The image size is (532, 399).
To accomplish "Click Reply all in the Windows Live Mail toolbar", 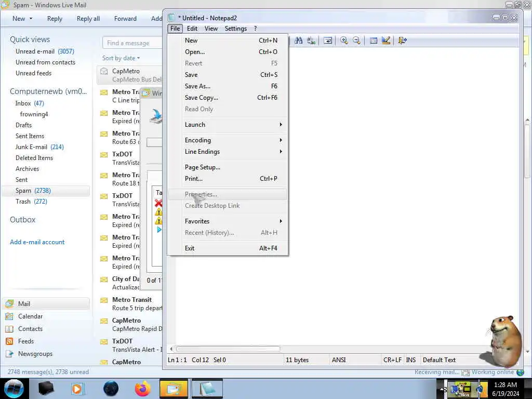I will pos(88,19).
